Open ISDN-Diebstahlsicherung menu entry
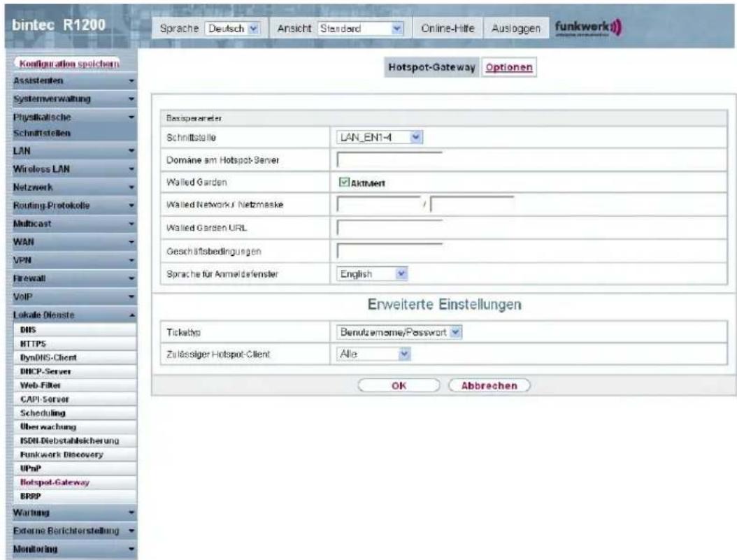The width and height of the screenshot is (737, 560). point(76,440)
